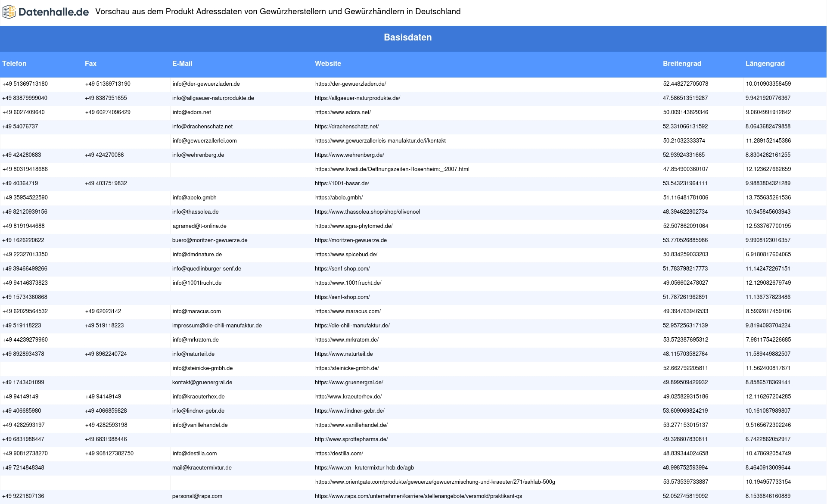Select email kontakt@gruenergral.de
The height and width of the screenshot is (504, 827).
click(x=202, y=383)
